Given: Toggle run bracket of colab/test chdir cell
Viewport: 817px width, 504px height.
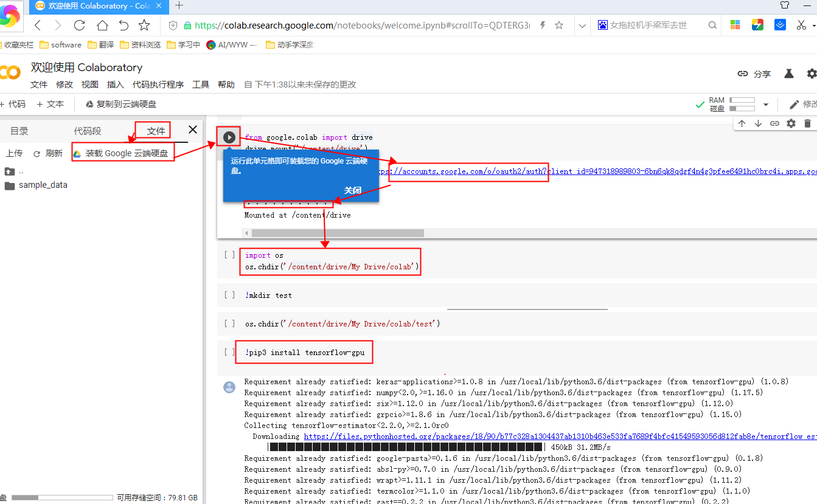Looking at the screenshot, I should (229, 323).
